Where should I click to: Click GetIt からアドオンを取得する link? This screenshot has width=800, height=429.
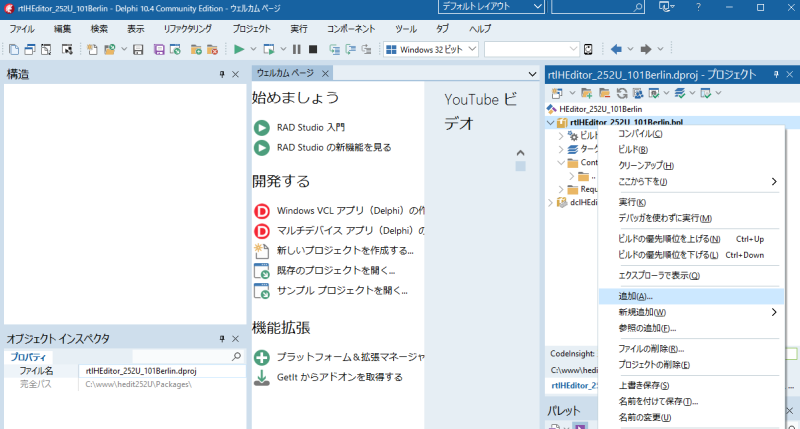(x=340, y=377)
